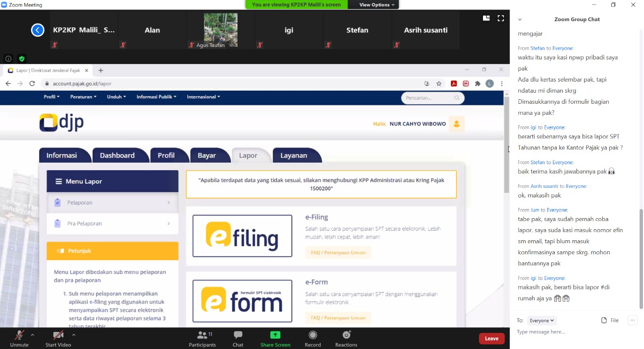Leave the meeting
The width and height of the screenshot is (644, 349).
(491, 338)
